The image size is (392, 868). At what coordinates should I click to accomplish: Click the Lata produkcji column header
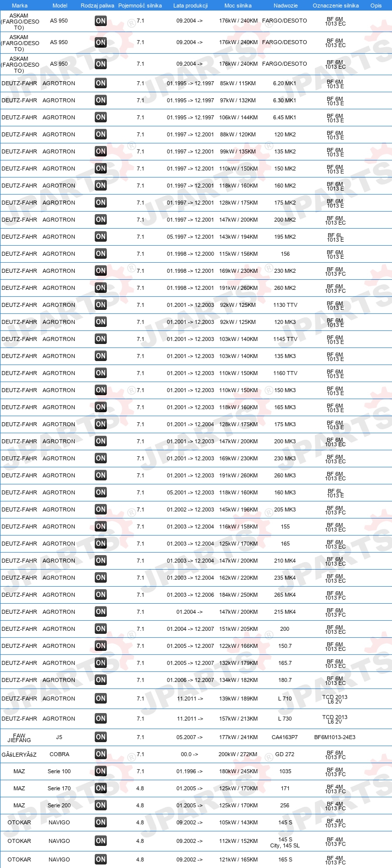click(x=190, y=6)
